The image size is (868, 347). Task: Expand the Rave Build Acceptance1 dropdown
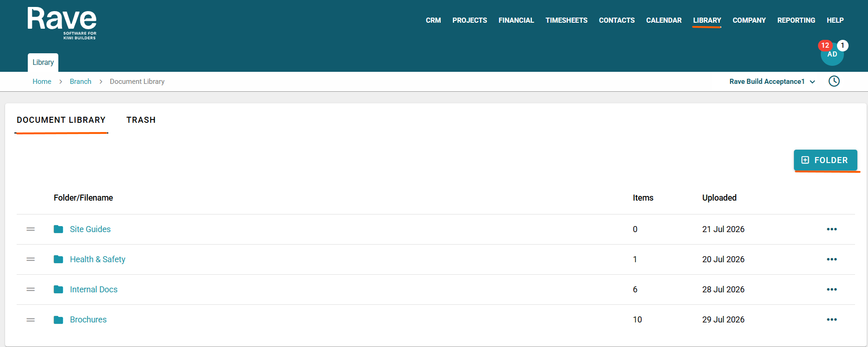(772, 82)
